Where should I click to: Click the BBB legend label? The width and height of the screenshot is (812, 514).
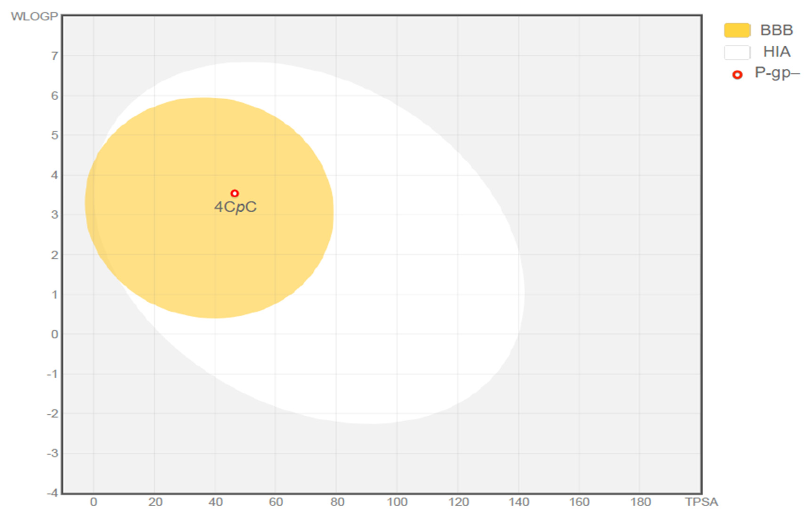[x=777, y=30]
